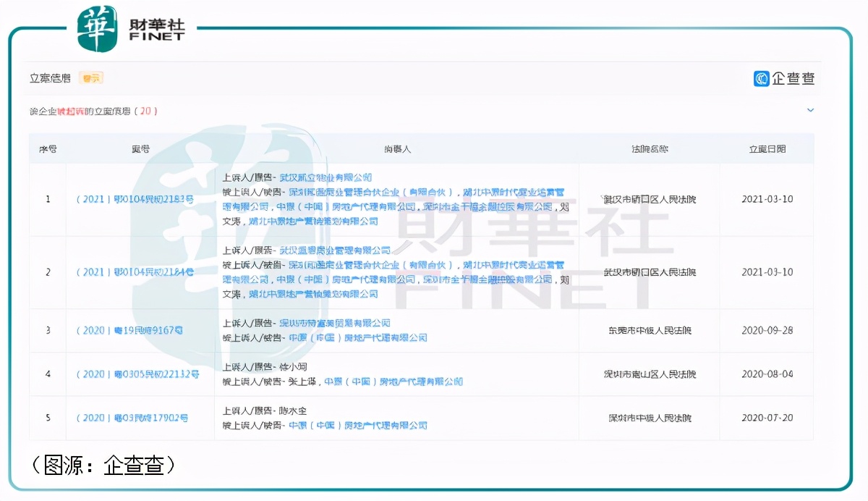Screen dimensions: 868x501
Task: Click filing date 2020-07-20
Action: tap(767, 418)
